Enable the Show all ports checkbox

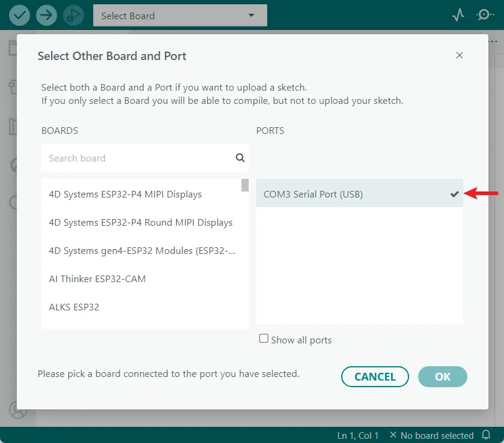(x=264, y=338)
